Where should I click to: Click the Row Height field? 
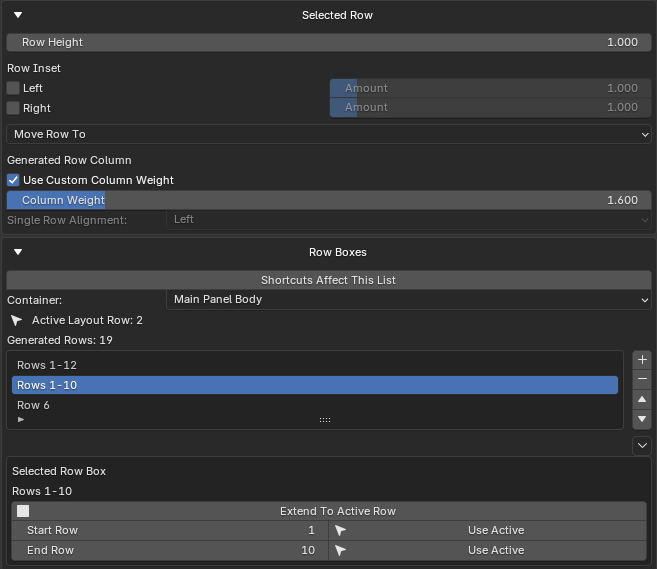[328, 42]
